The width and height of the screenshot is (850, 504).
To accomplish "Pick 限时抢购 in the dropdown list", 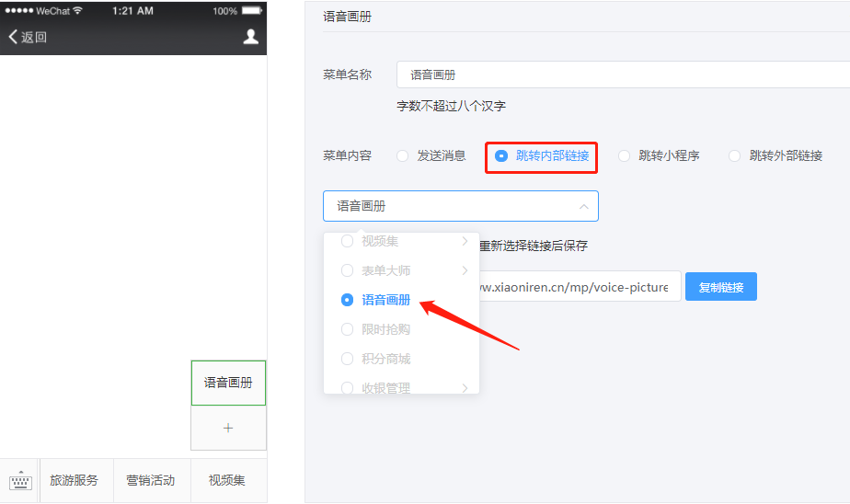I will pos(385,329).
